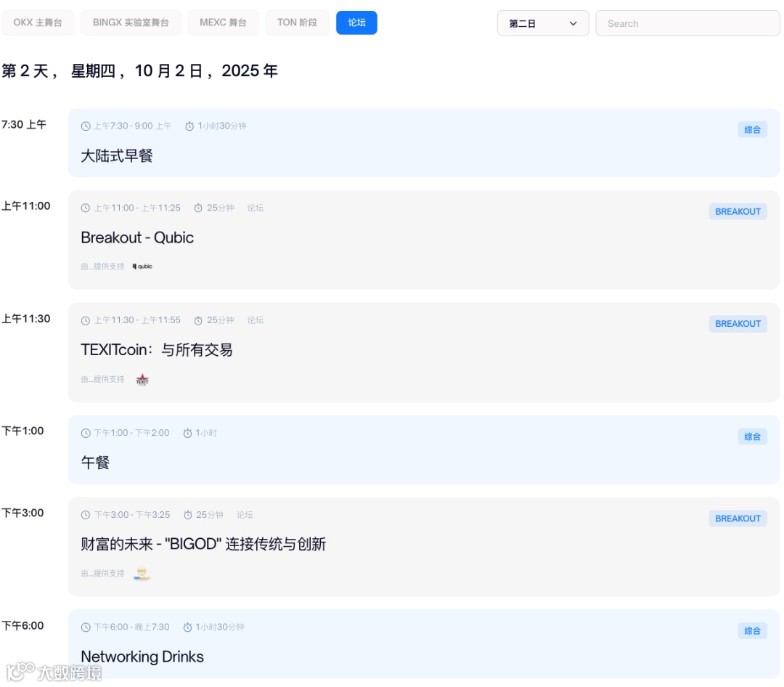Click the 第 2 天 date heading

139,71
